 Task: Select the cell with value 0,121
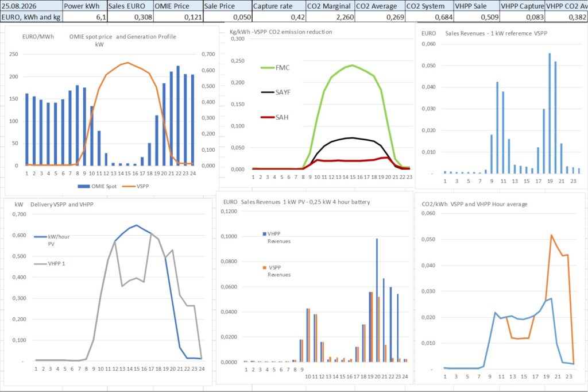(178, 17)
